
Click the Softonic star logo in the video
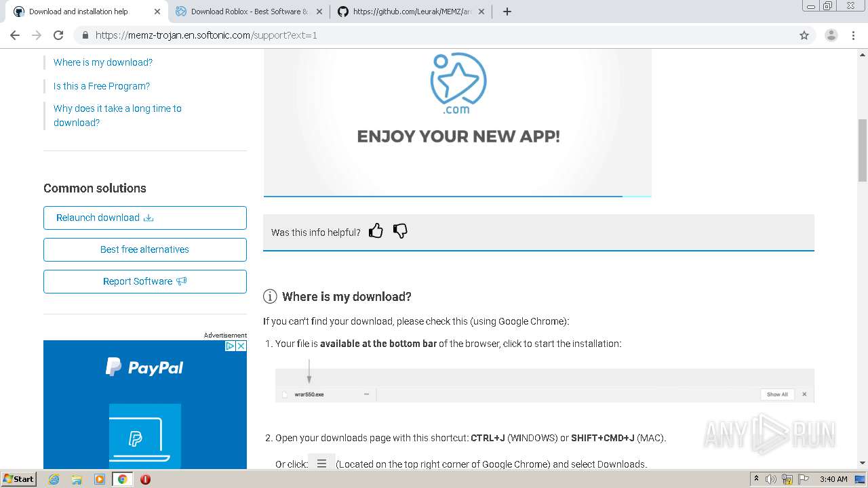click(x=458, y=83)
